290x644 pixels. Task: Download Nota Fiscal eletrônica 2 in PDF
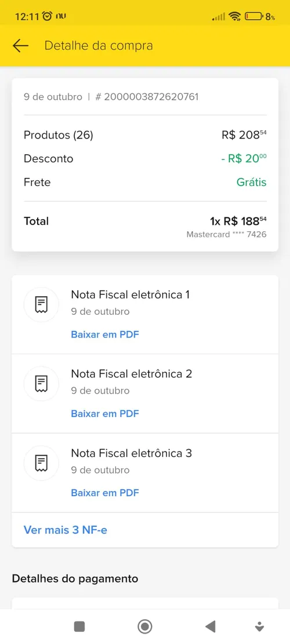coord(105,414)
